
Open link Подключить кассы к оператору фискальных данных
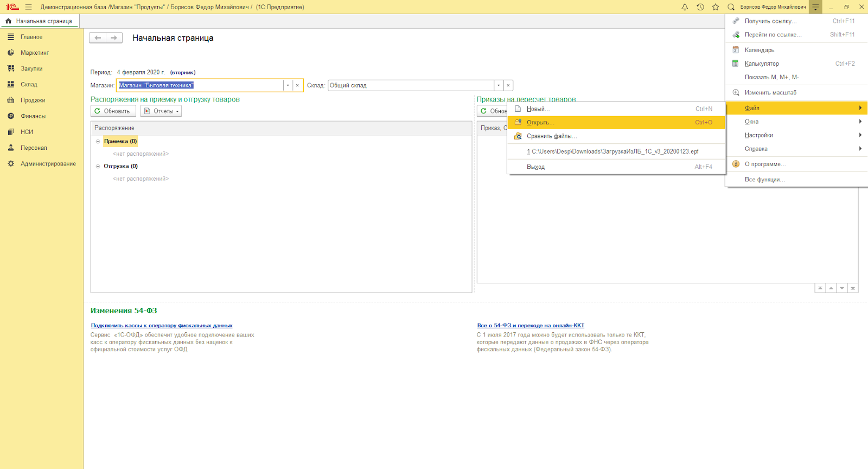pos(162,326)
